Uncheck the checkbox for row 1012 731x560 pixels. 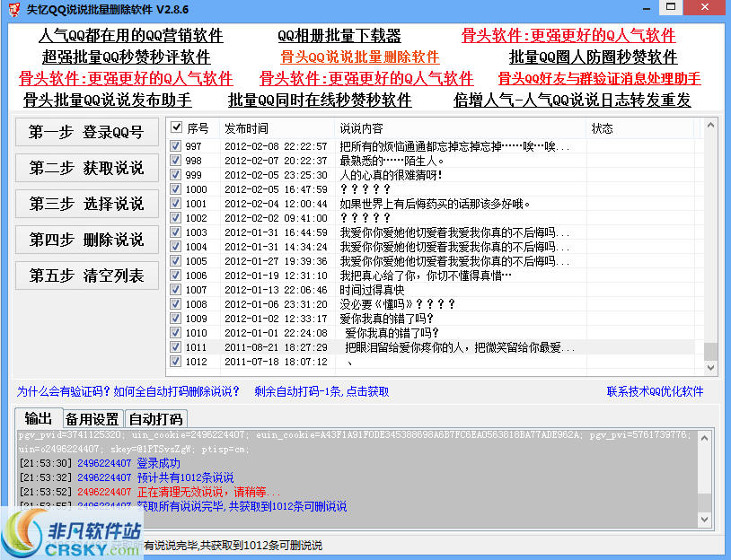click(175, 362)
